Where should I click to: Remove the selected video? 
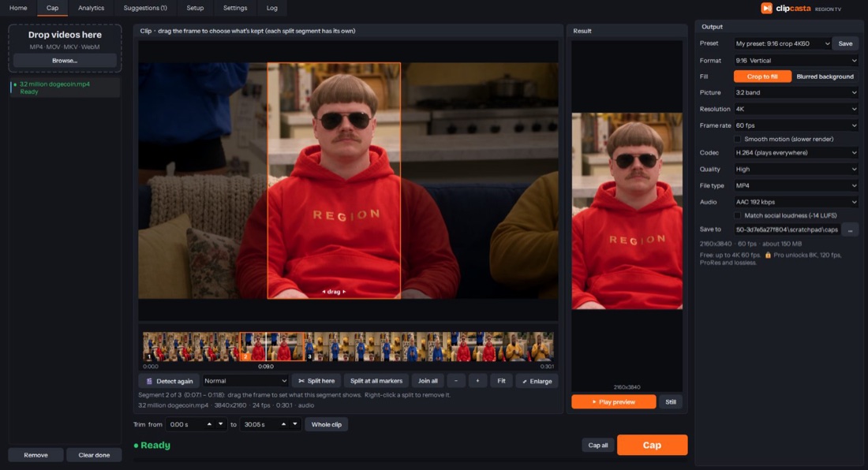pos(36,455)
